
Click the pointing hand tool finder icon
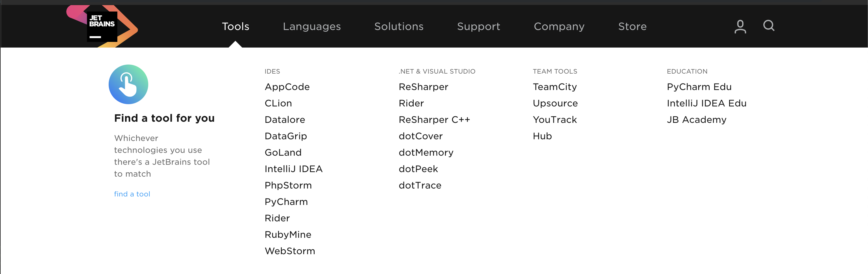click(128, 84)
